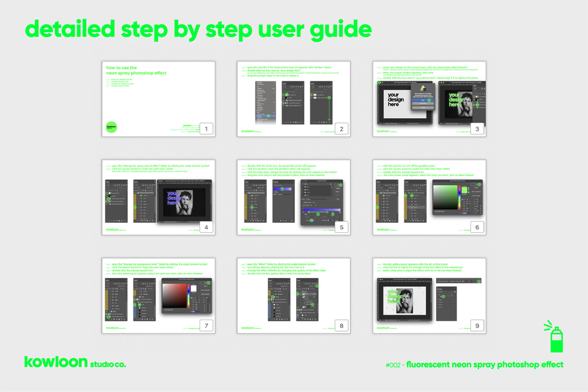Viewport: 588px width, 392px height.
Task: Click the rainbow hue strip on page 7 color picker
Action: pyautogui.click(x=188, y=295)
